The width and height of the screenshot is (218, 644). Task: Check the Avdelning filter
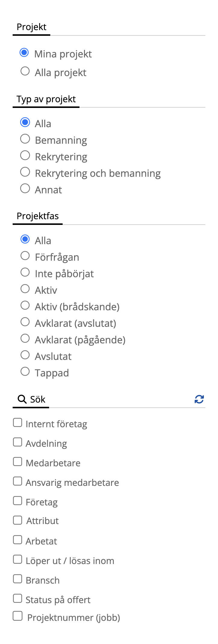point(17,442)
